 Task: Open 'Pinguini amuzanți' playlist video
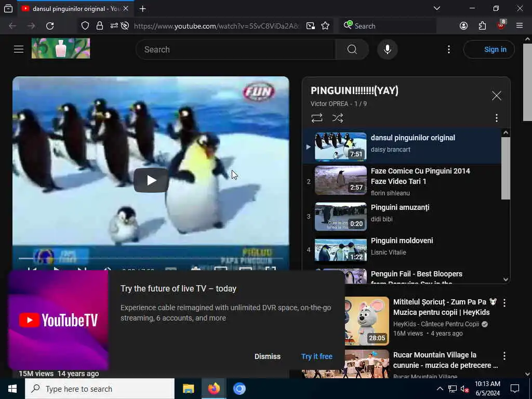pyautogui.click(x=400, y=207)
